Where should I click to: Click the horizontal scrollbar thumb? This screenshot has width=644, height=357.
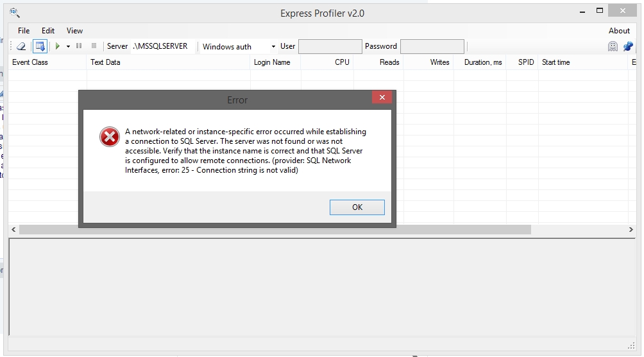(x=275, y=229)
